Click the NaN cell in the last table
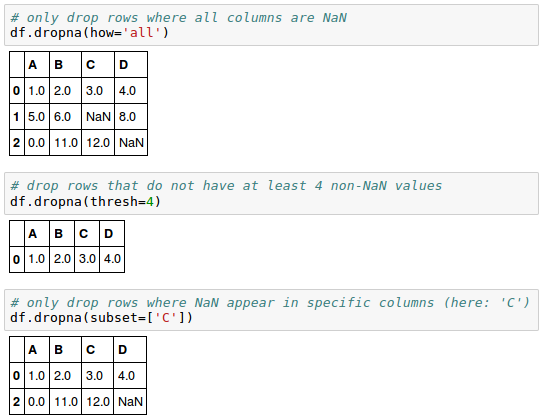547x419 pixels. [130, 402]
